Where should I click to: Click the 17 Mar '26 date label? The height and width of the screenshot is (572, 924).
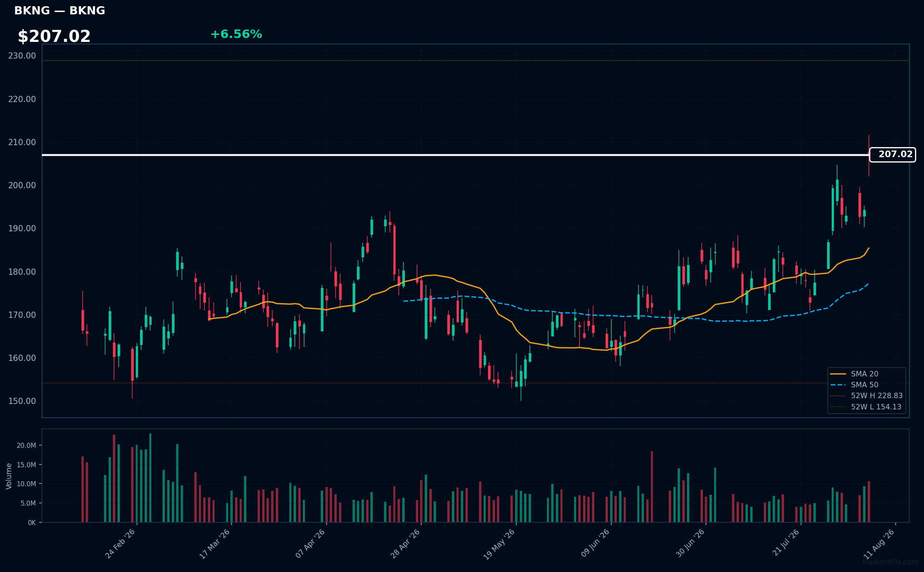coord(215,544)
